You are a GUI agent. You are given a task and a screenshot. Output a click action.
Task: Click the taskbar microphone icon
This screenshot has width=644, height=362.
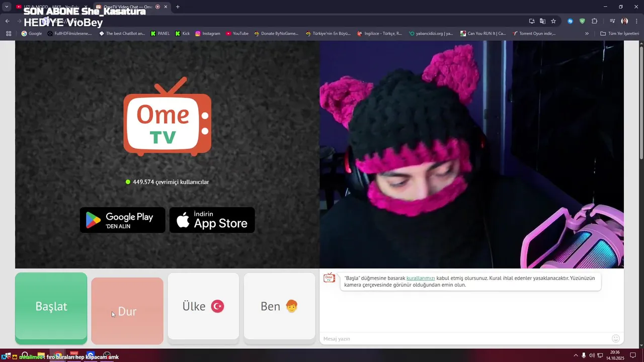tap(584, 355)
